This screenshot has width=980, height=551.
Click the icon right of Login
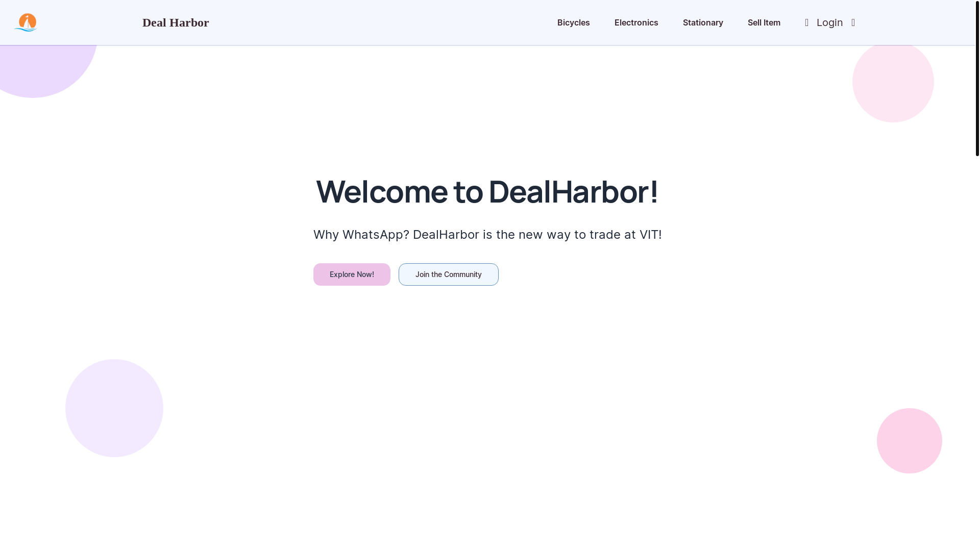[x=853, y=22]
